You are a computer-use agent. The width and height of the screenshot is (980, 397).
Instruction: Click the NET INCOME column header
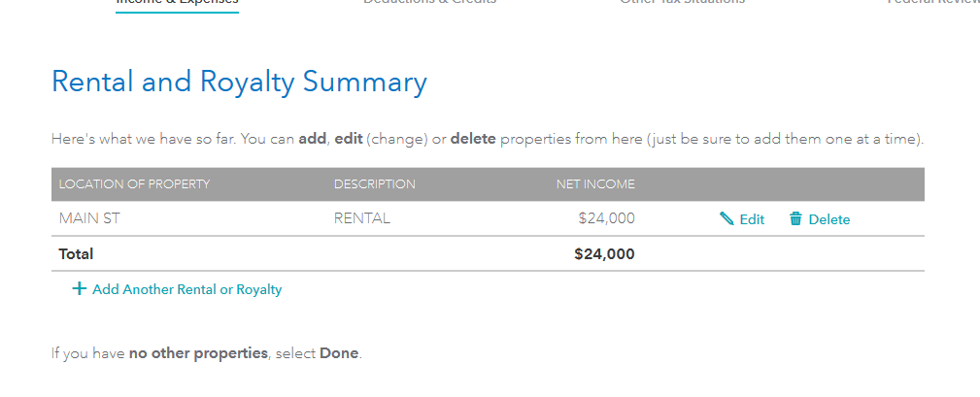point(595,184)
